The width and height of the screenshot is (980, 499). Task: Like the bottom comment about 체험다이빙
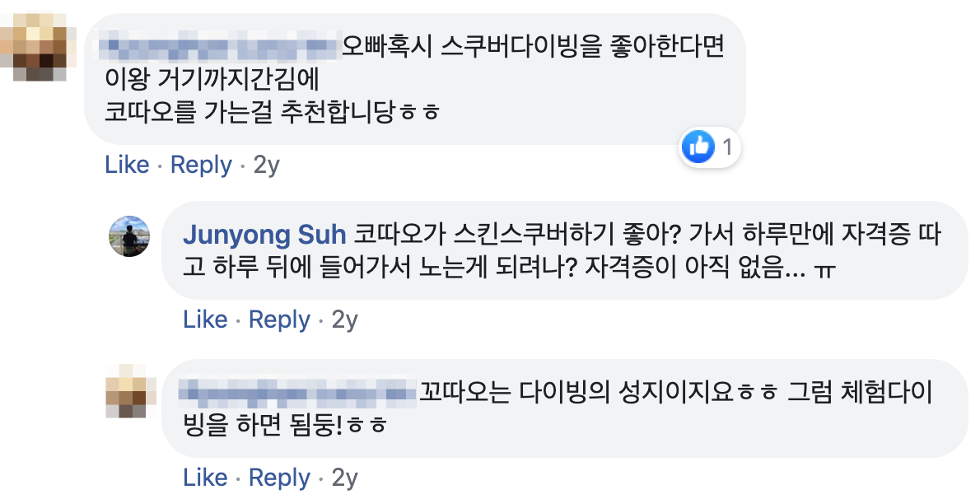(207, 477)
